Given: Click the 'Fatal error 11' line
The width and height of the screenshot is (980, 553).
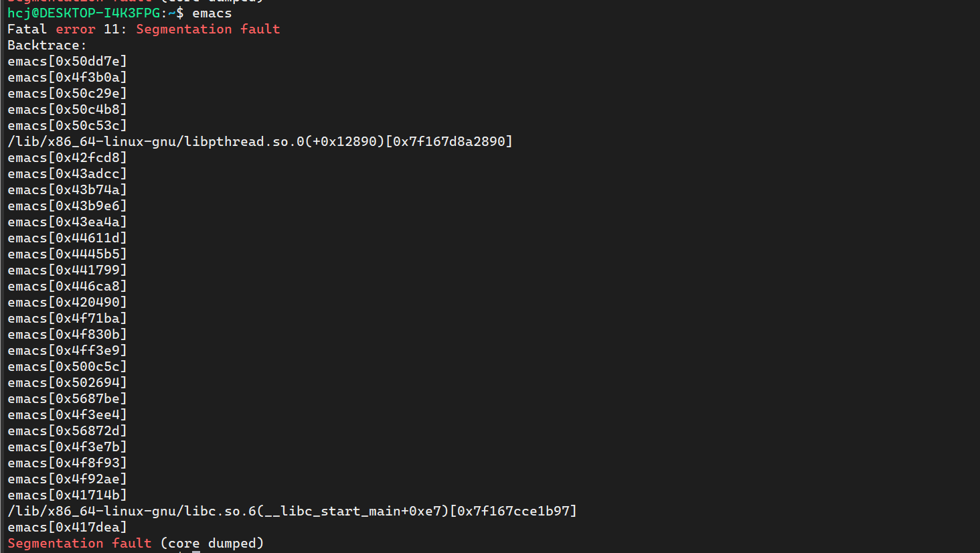Looking at the screenshot, I should 144,29.
